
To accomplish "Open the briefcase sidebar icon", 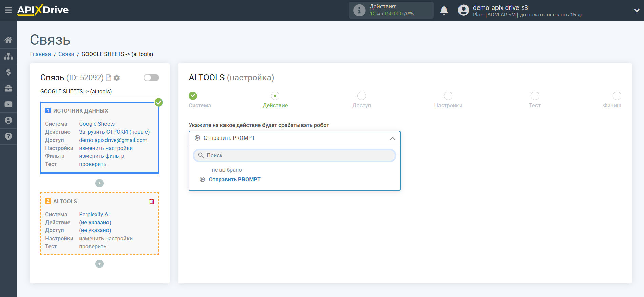I will [8, 88].
